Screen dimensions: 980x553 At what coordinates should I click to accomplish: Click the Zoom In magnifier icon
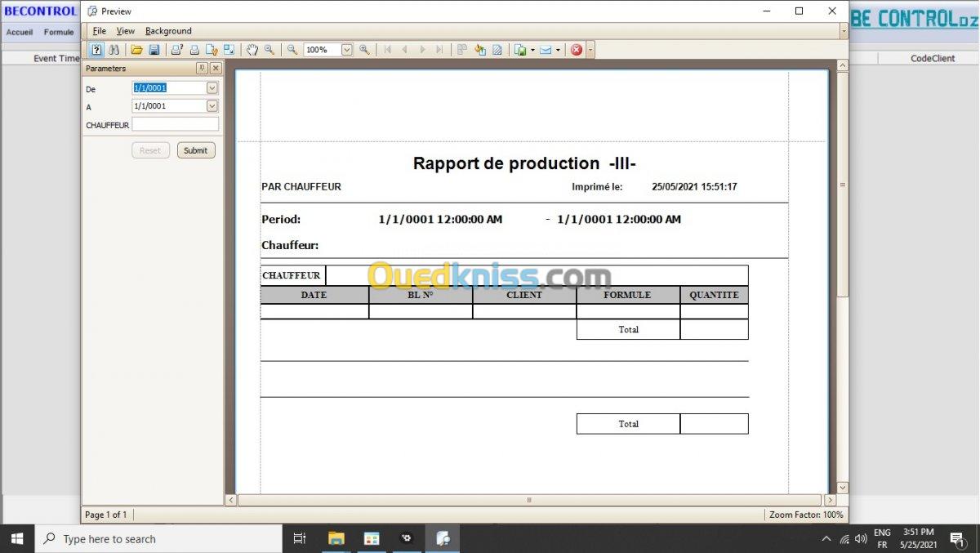pos(364,50)
